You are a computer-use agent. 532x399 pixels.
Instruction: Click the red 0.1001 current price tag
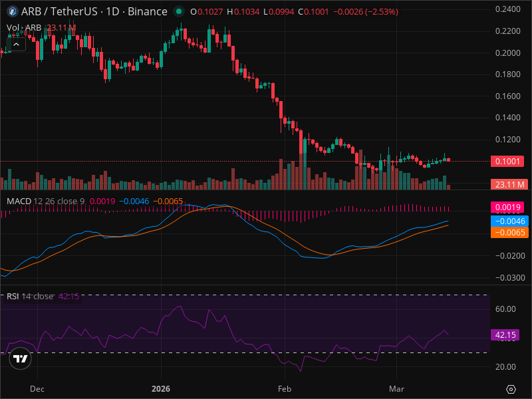tap(507, 161)
